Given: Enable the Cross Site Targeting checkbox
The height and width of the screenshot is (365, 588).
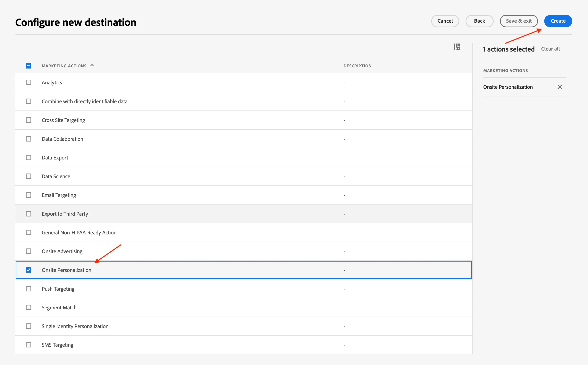Looking at the screenshot, I should (x=29, y=120).
